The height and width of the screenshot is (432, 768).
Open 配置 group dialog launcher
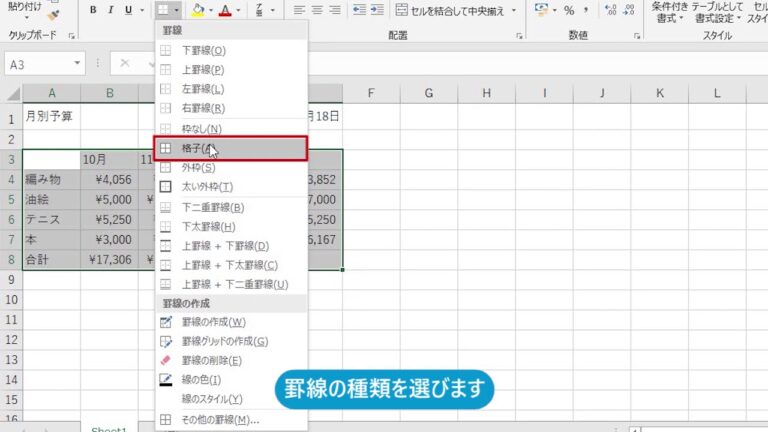[x=519, y=36]
